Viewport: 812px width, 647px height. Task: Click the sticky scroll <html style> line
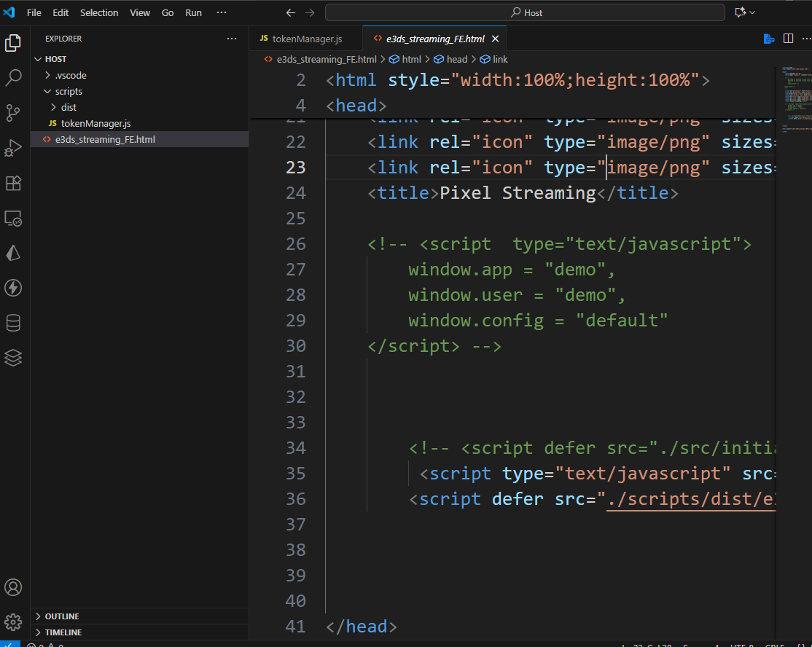coord(518,80)
